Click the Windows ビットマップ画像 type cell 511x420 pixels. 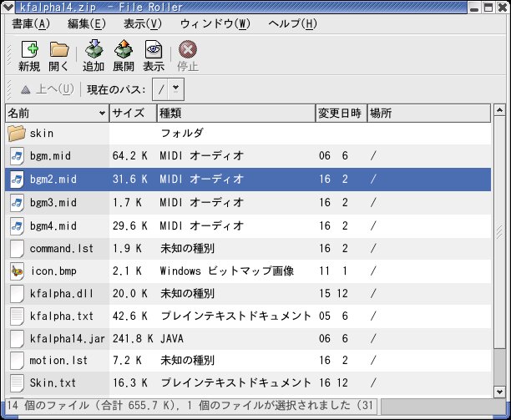pyautogui.click(x=227, y=271)
